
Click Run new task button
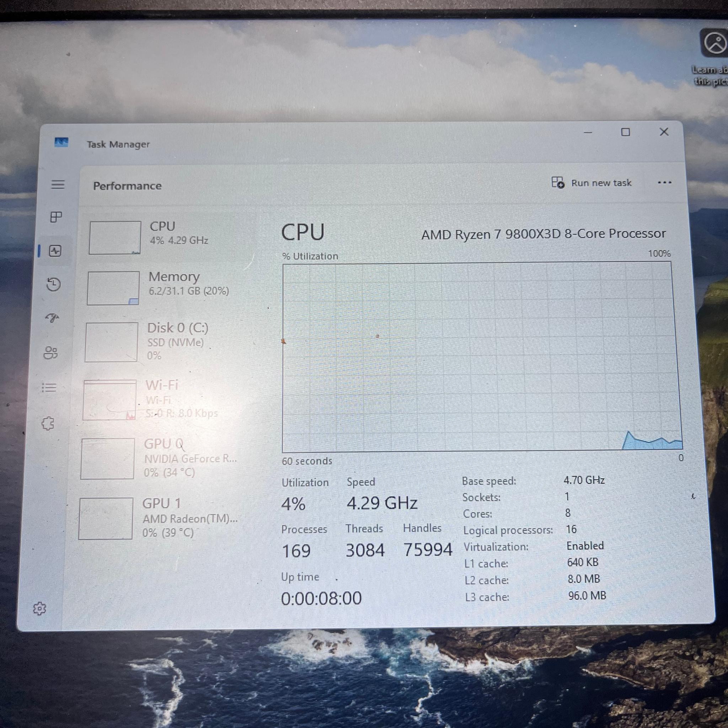coord(591,183)
